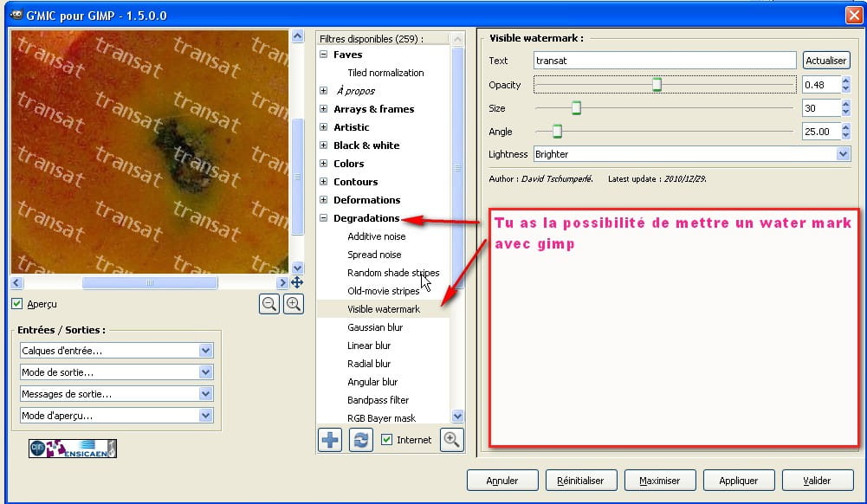Image resolution: width=867 pixels, height=504 pixels.
Task: Add filter to faves with plus icon
Action: 330,440
